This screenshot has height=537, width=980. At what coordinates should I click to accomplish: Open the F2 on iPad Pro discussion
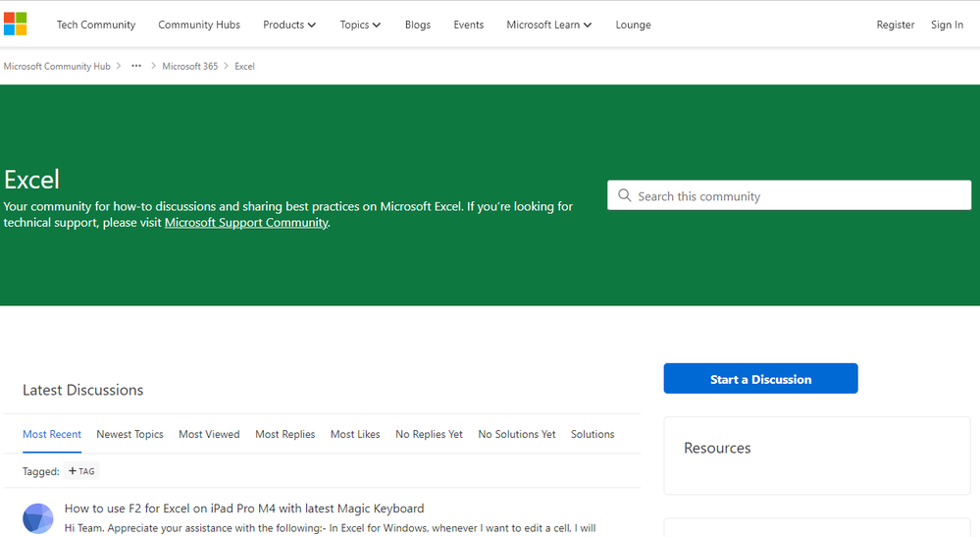(244, 509)
